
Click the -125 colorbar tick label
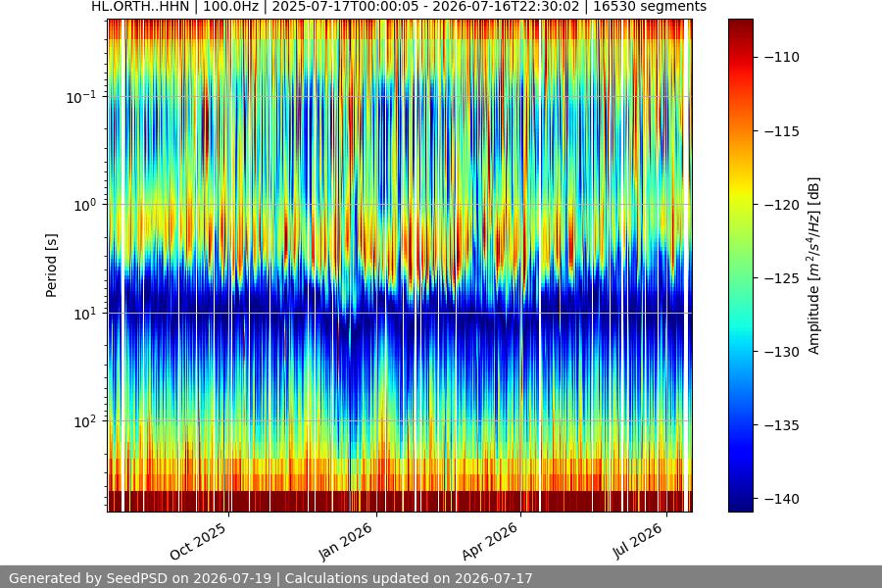point(781,278)
